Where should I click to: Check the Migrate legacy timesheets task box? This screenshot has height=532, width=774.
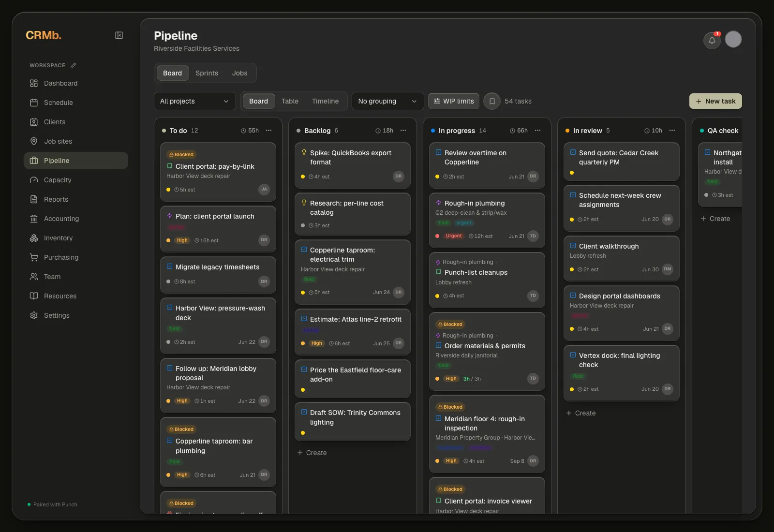[170, 266]
